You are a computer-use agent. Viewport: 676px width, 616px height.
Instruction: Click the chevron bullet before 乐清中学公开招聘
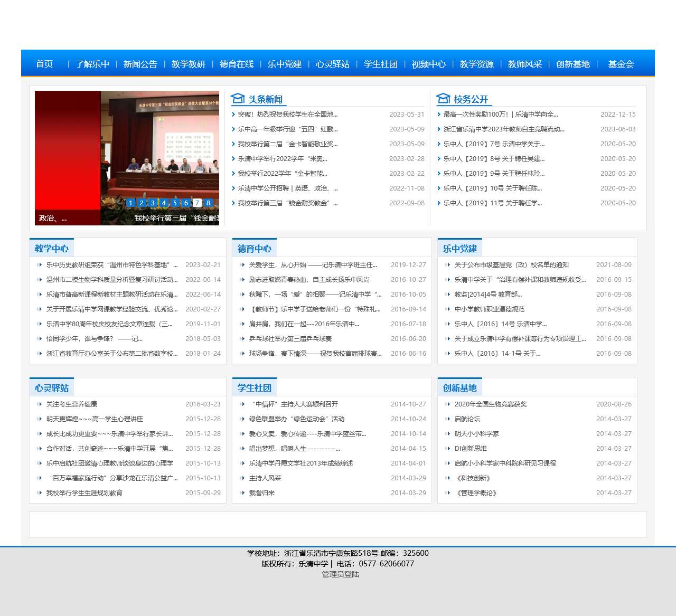click(233, 188)
